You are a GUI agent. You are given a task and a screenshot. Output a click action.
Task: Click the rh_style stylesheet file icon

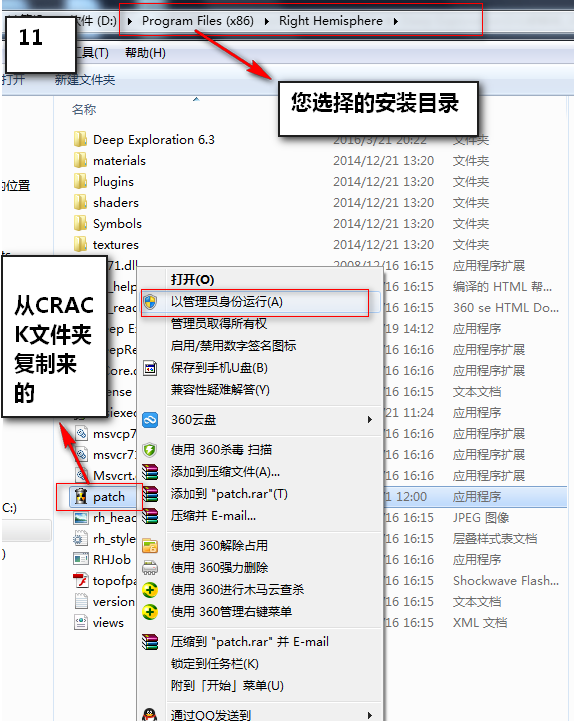(80, 538)
